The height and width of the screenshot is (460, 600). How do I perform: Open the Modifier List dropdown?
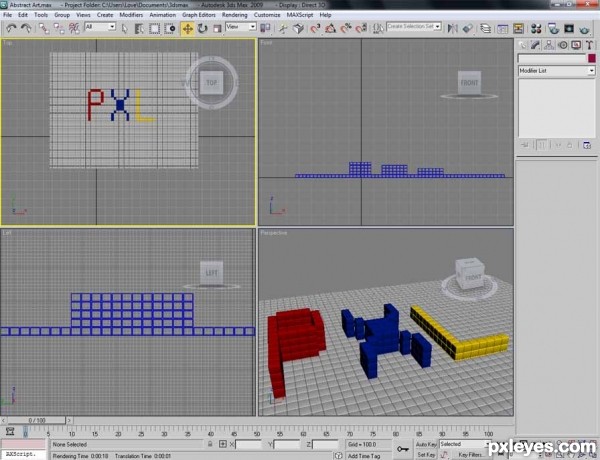click(x=557, y=71)
